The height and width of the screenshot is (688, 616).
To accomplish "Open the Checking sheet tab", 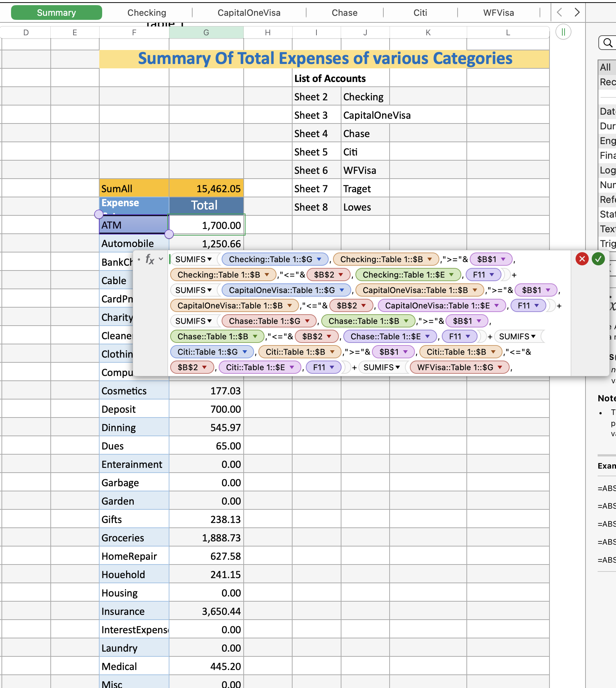I will (x=147, y=13).
